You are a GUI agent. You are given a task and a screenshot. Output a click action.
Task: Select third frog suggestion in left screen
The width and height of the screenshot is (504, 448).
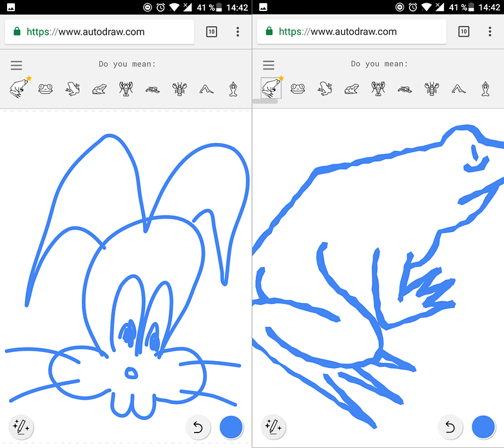73,89
